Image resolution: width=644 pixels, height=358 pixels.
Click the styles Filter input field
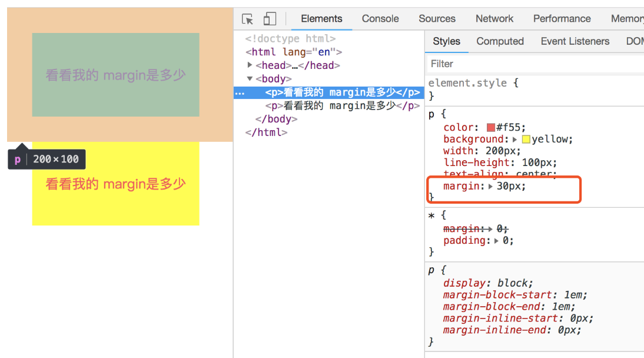[535, 64]
